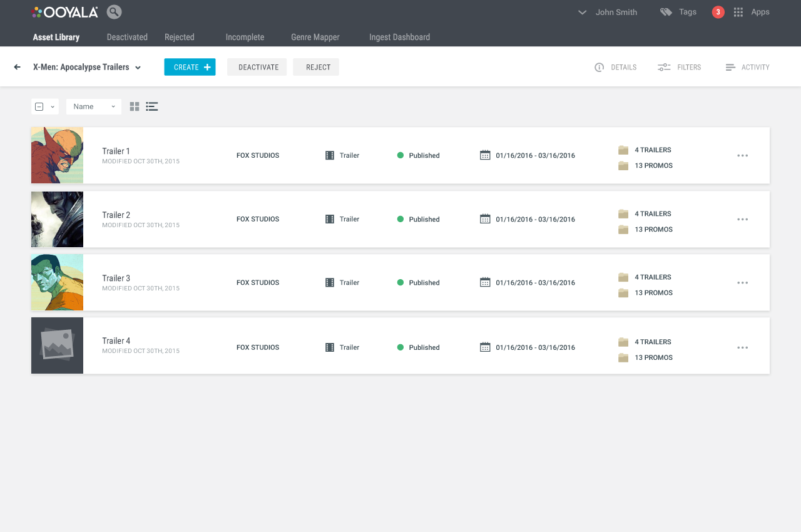This screenshot has width=801, height=532.
Task: Switch to the Rejected tab
Action: (x=180, y=37)
